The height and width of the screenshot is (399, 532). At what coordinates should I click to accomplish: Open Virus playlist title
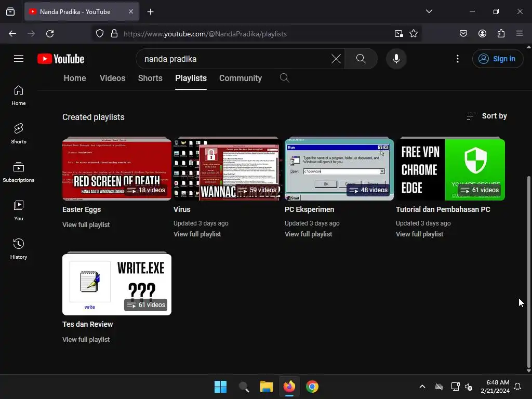pos(182,210)
